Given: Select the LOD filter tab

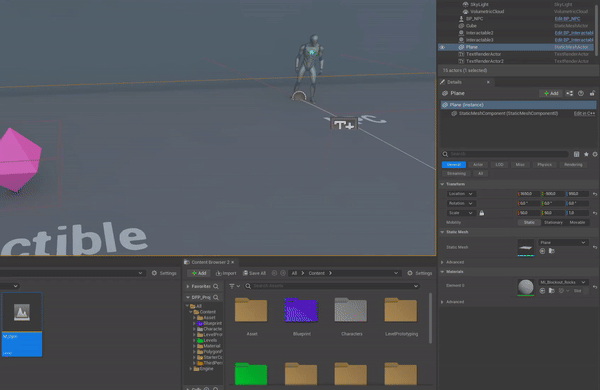Looking at the screenshot, I should [499, 165].
